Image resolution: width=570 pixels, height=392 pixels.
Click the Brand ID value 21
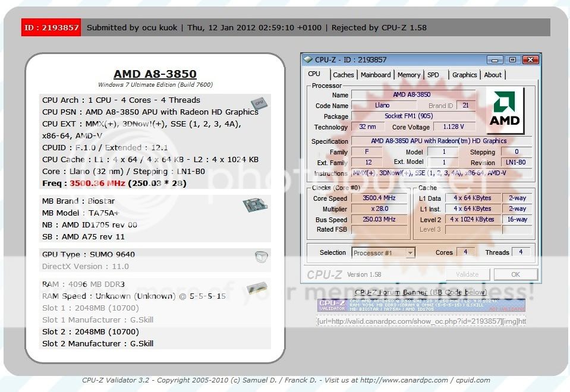[465, 105]
